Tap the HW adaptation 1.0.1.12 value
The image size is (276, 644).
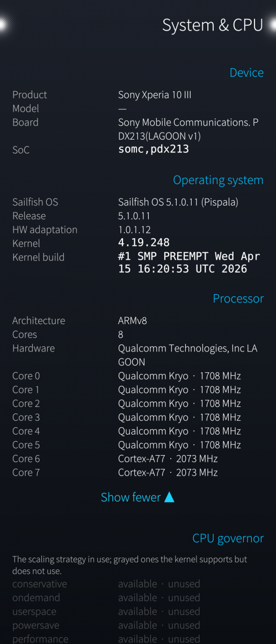click(134, 230)
